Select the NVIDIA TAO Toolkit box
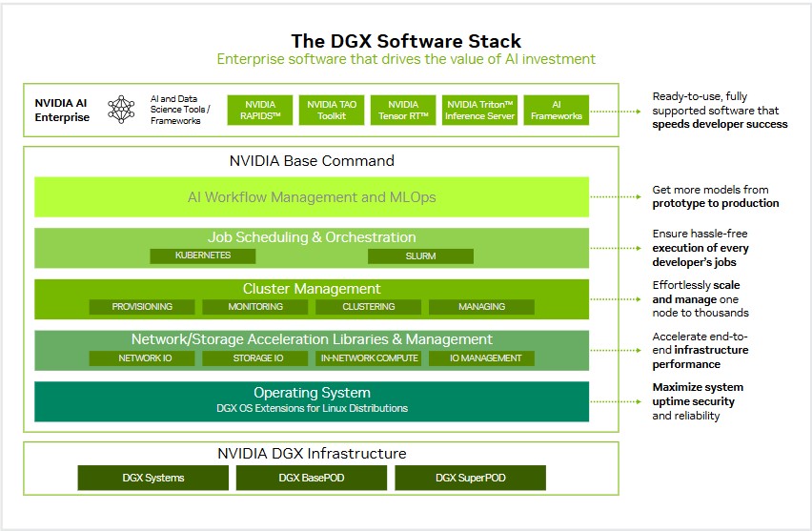 point(332,110)
